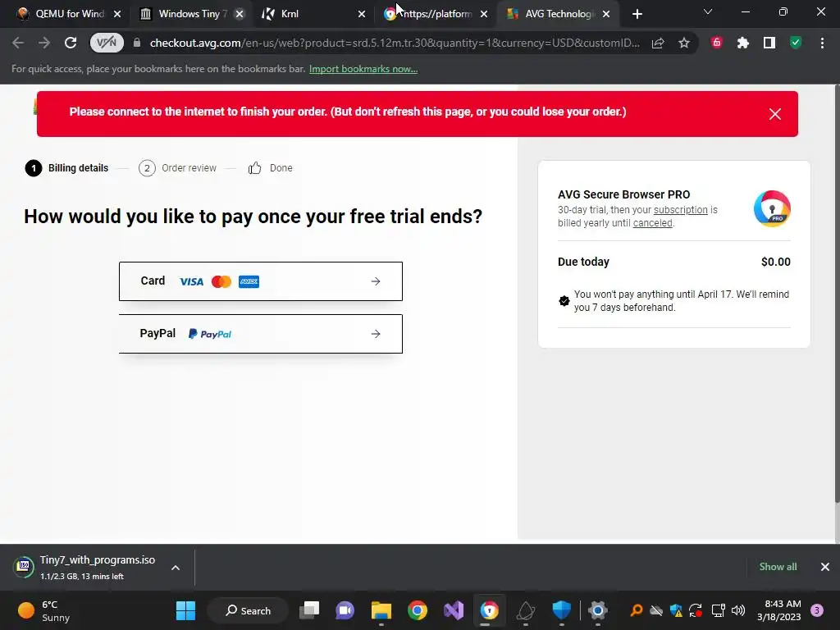Bookmark this page with star icon
Viewport: 840px width, 630px height.
(x=683, y=43)
